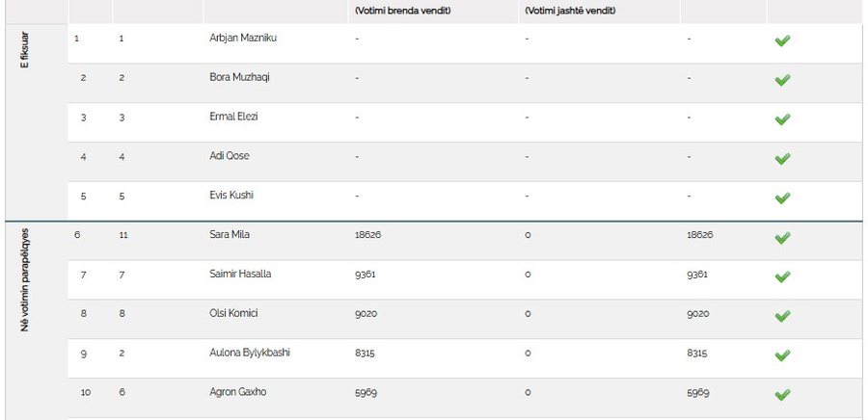The height and width of the screenshot is (420, 868).
Task: Click the E fiksuar section label
Action: [24, 50]
